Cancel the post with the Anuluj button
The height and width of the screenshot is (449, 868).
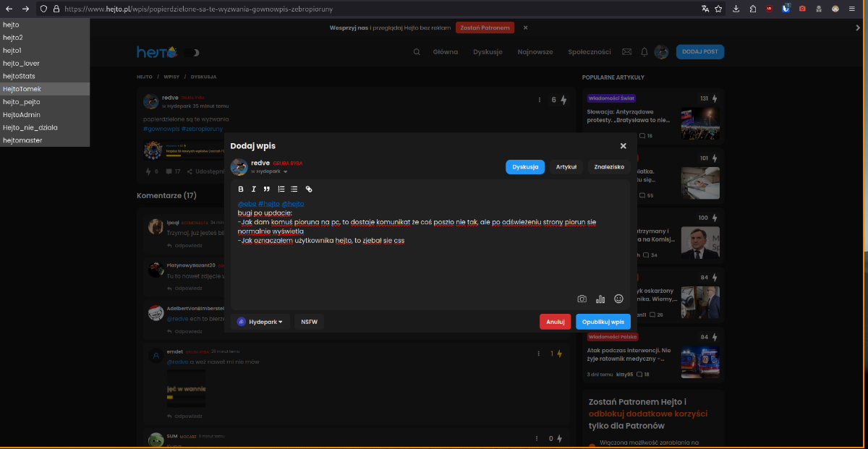coord(555,322)
